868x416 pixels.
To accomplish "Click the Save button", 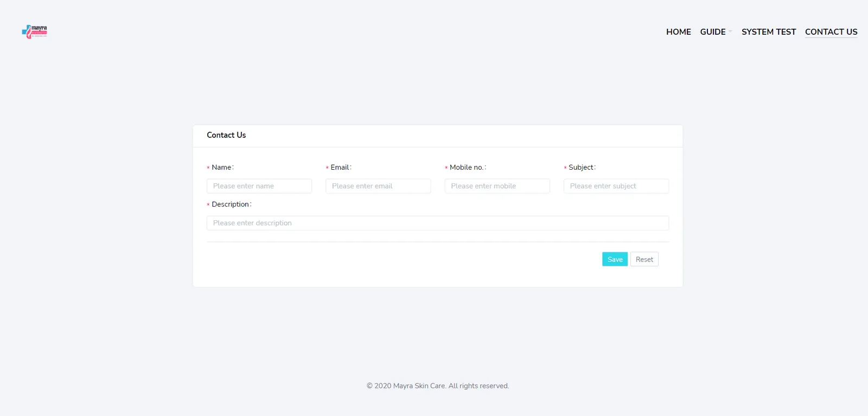I will [615, 259].
